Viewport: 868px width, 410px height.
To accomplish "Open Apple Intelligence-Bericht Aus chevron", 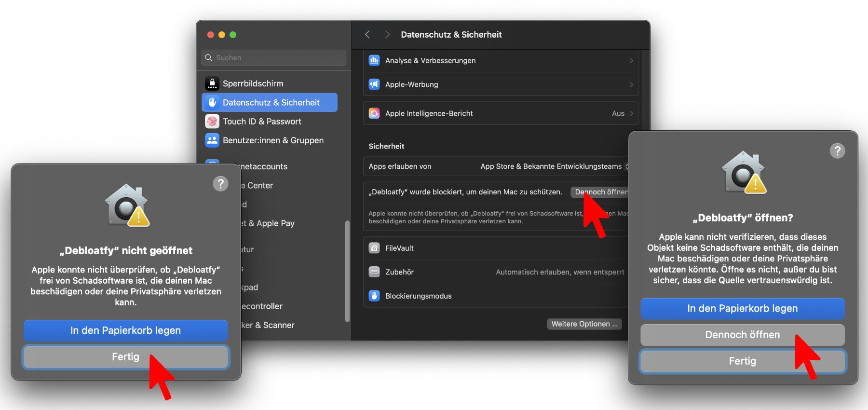I will [x=631, y=113].
